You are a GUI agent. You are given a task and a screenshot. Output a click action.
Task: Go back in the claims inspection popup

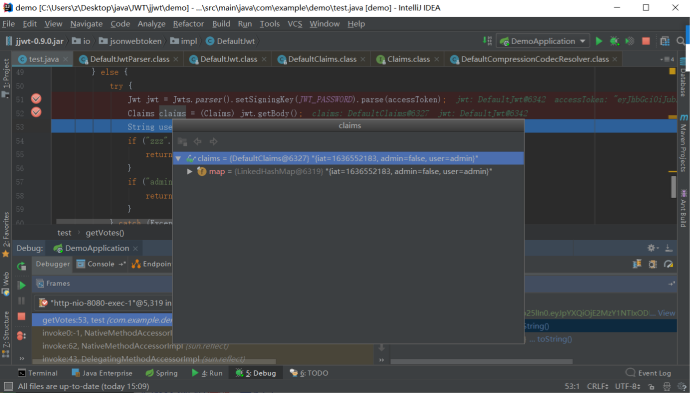pos(198,141)
